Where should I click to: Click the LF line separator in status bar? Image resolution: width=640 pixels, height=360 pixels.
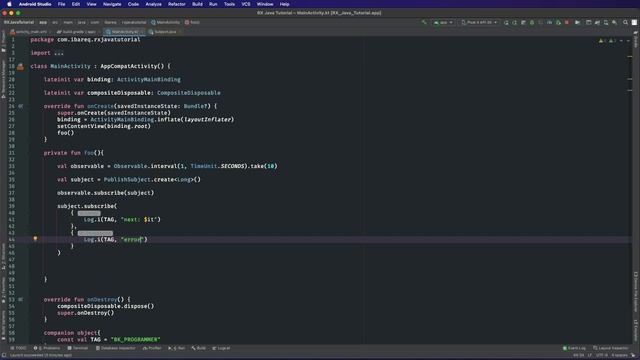pyautogui.click(x=590, y=356)
